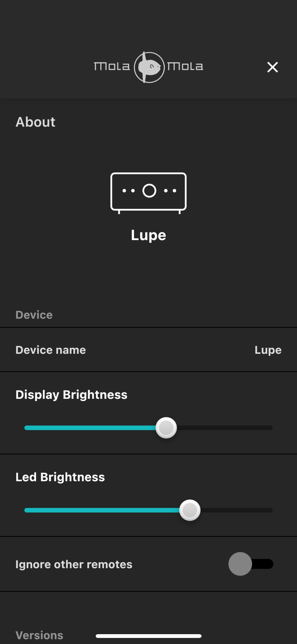Select the large Lupe title under the device icon
Image resolution: width=297 pixels, height=644 pixels.
(148, 235)
